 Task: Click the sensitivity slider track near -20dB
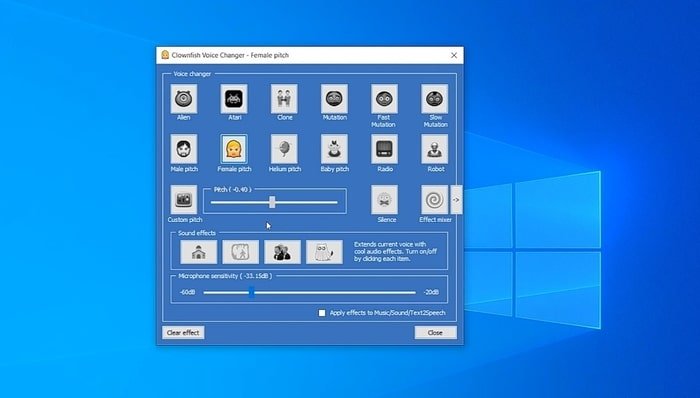[411, 293]
